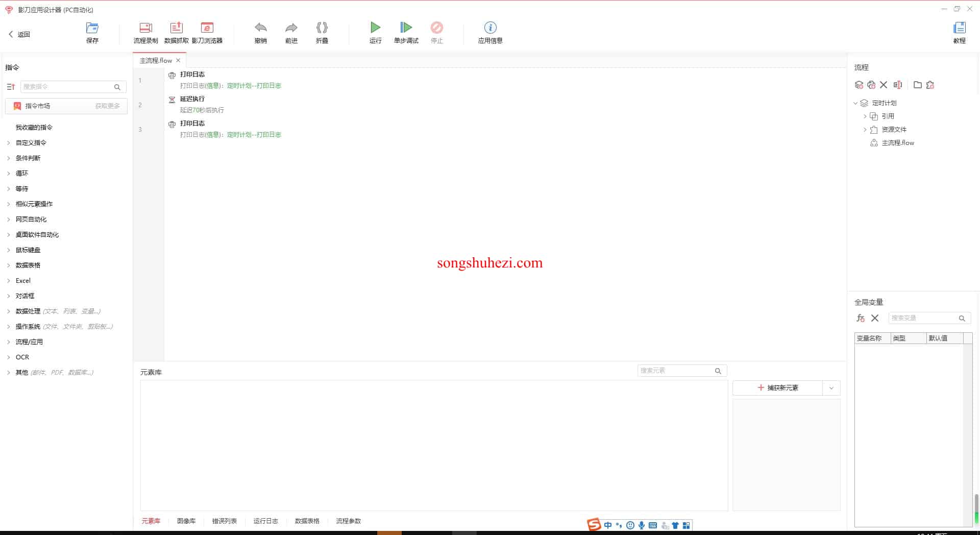Fold code blocks with 折叠
This screenshot has width=980, height=535.
tap(322, 33)
